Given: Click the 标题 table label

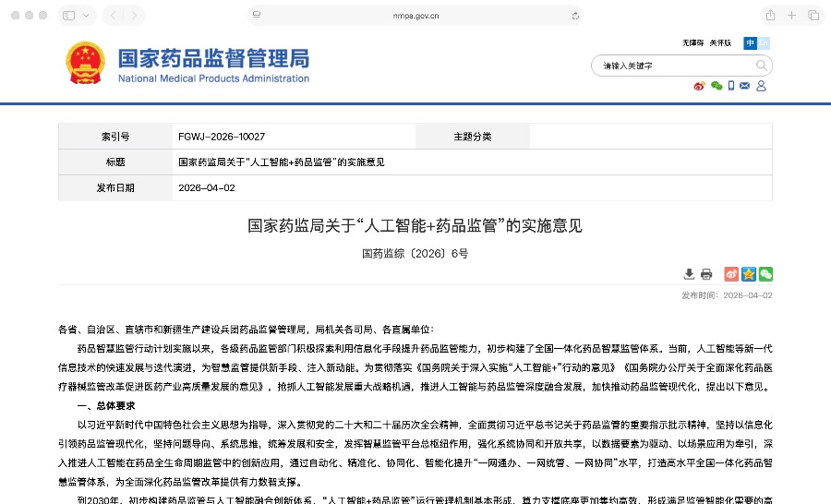Looking at the screenshot, I should (115, 162).
